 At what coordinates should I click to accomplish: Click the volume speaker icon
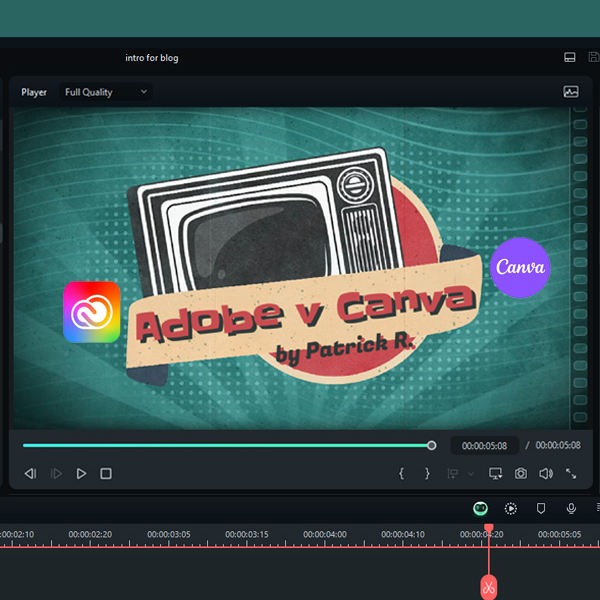point(546,474)
